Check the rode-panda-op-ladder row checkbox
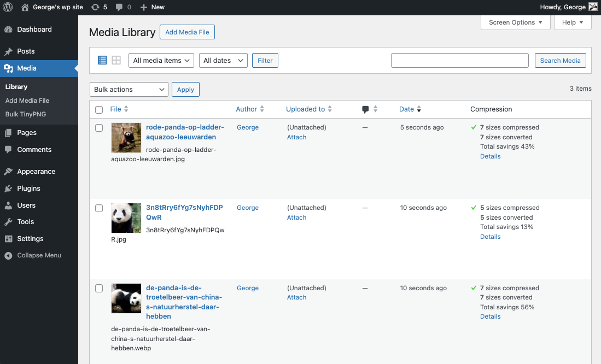 (x=99, y=128)
